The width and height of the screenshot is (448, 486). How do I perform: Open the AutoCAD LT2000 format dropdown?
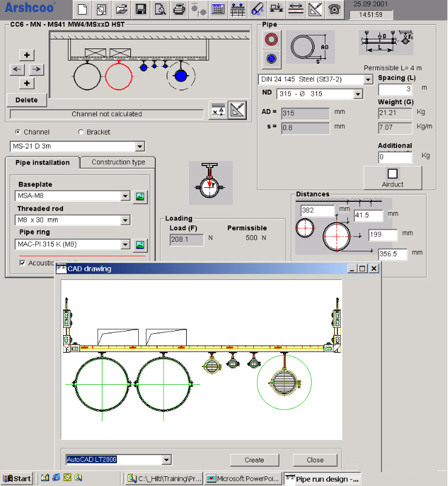click(167, 460)
